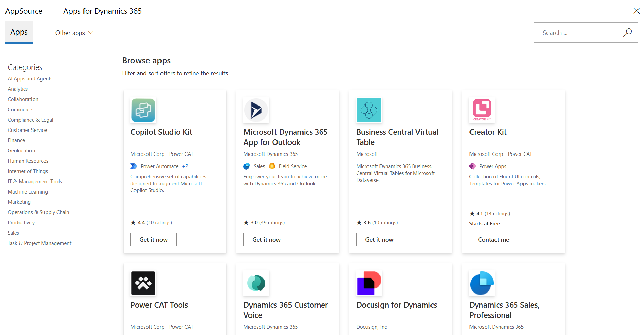Click the '(39 ratings)' text

coord(272,223)
